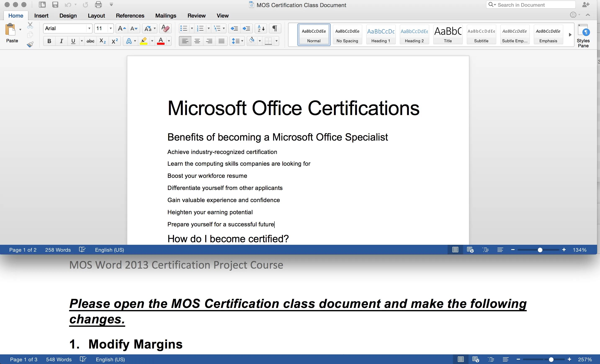The height and width of the screenshot is (364, 600).
Task: Open the Styles Pane
Action: click(x=583, y=36)
